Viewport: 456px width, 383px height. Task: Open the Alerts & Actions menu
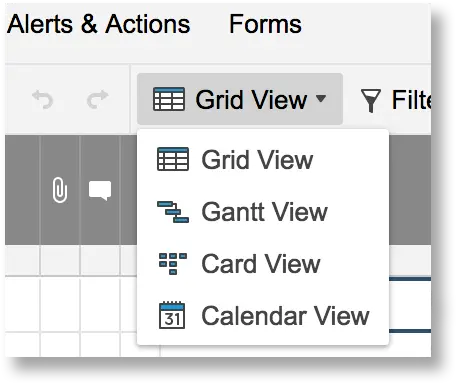[98, 24]
